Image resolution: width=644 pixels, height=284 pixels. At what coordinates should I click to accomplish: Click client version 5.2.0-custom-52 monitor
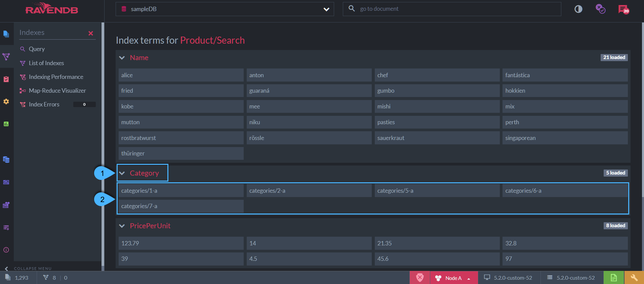pos(508,278)
